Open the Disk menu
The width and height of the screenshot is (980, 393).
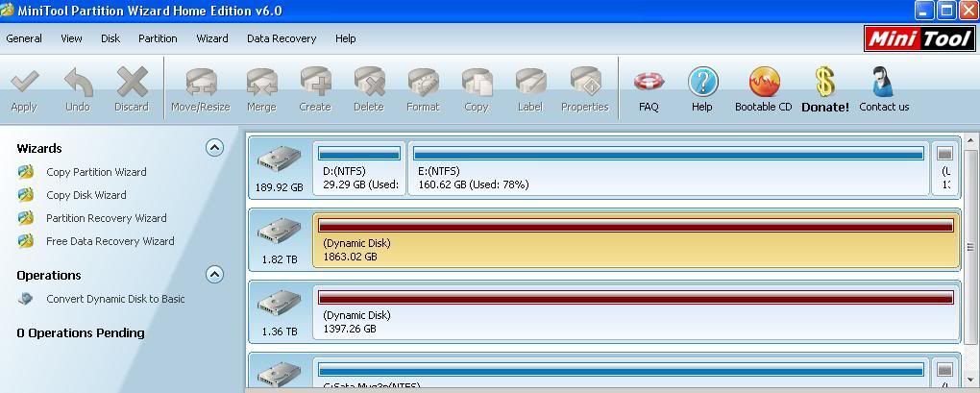(110, 38)
